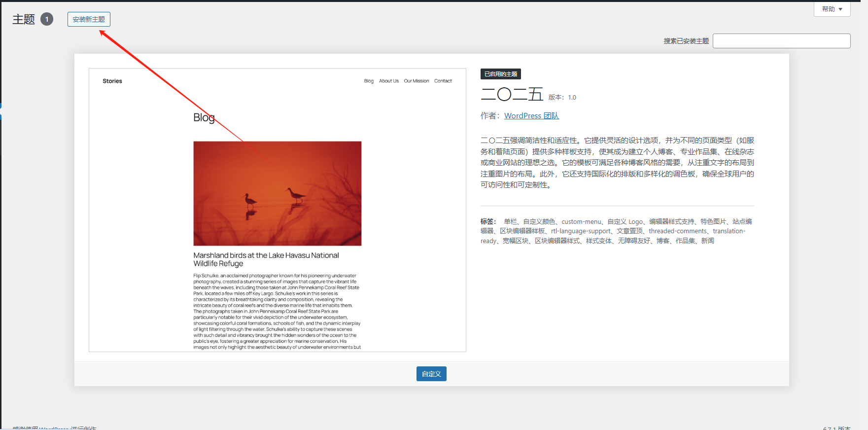Click Blog nav item in theme preview
Image resolution: width=868 pixels, height=430 pixels.
pyautogui.click(x=369, y=81)
